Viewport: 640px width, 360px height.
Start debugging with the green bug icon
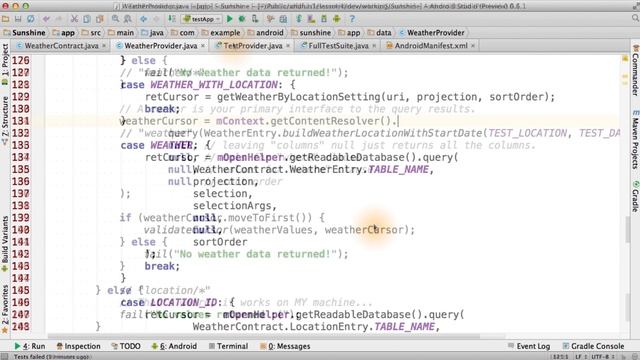[242, 19]
